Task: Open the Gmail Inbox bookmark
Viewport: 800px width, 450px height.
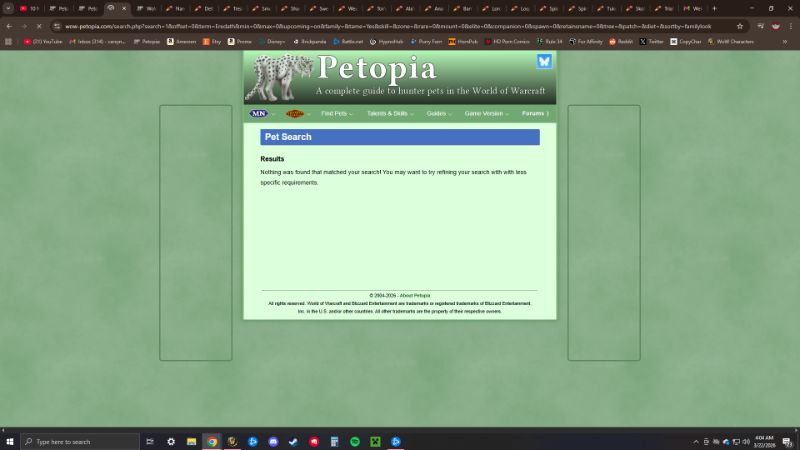Action: [x=97, y=42]
